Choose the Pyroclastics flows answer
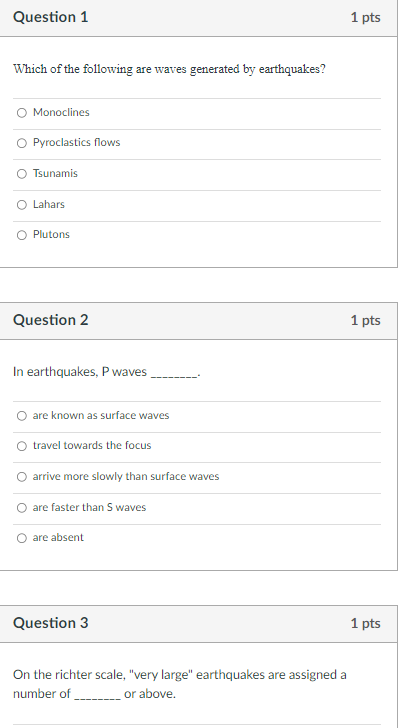Viewport: 400px width, 728px height. [22, 143]
